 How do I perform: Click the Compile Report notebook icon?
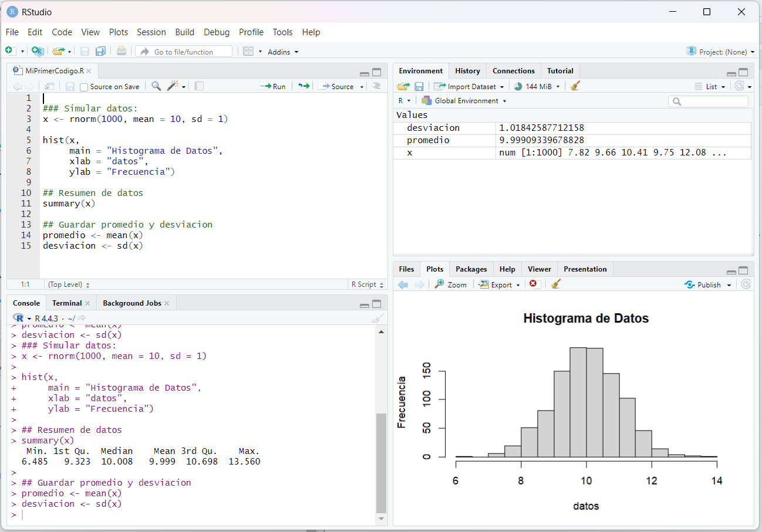click(x=200, y=86)
